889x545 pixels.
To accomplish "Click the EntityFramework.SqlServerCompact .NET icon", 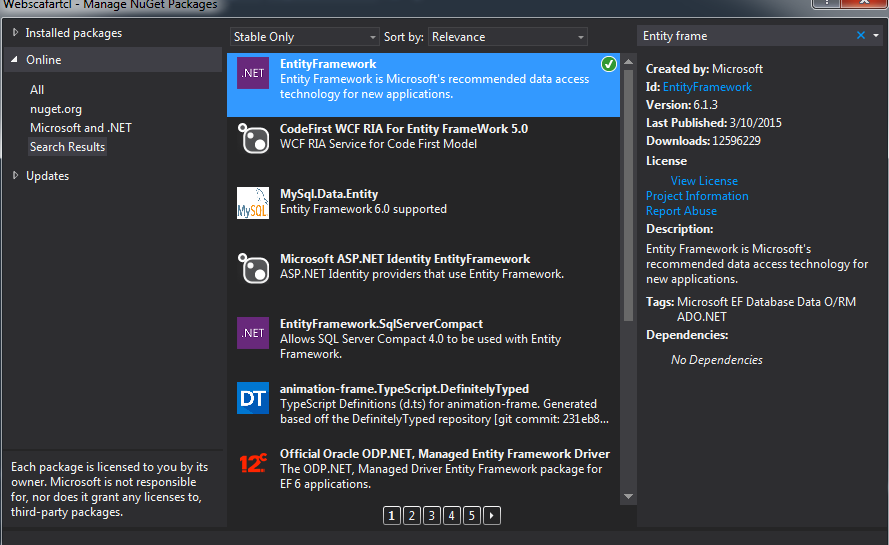I will pos(253,333).
